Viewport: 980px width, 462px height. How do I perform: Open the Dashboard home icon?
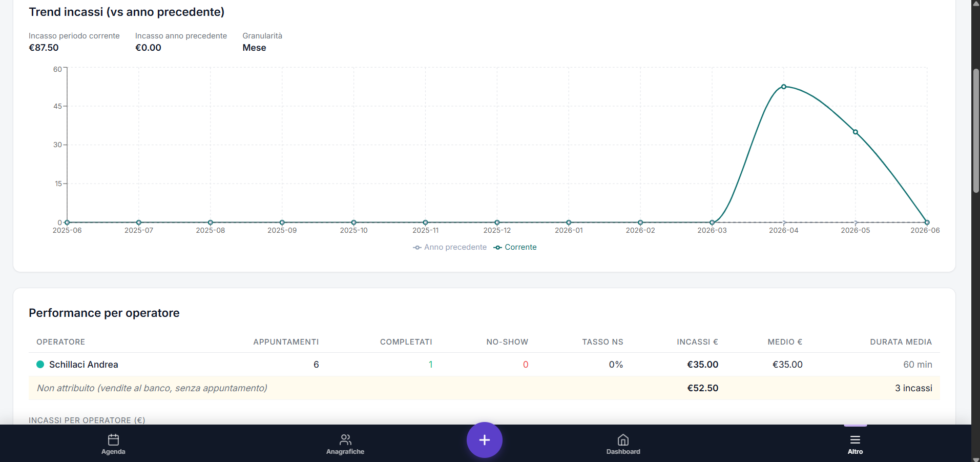pos(623,439)
